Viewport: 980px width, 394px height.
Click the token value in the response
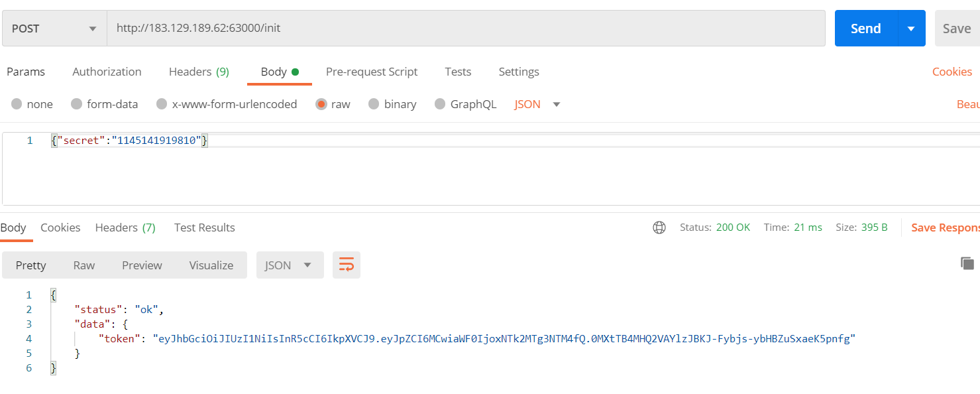tap(504, 338)
